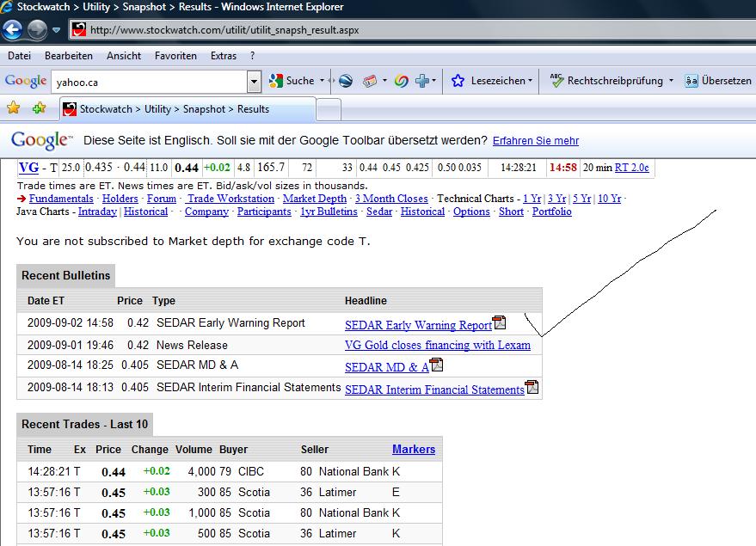The image size is (756, 546).
Task: Click the Stockwatch site icon in address bar
Action: (79, 30)
